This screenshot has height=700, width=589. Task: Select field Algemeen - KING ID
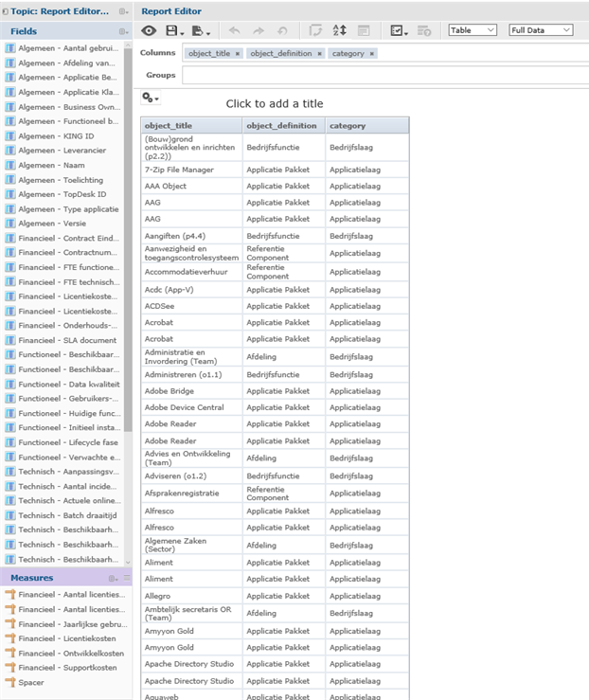click(x=56, y=136)
